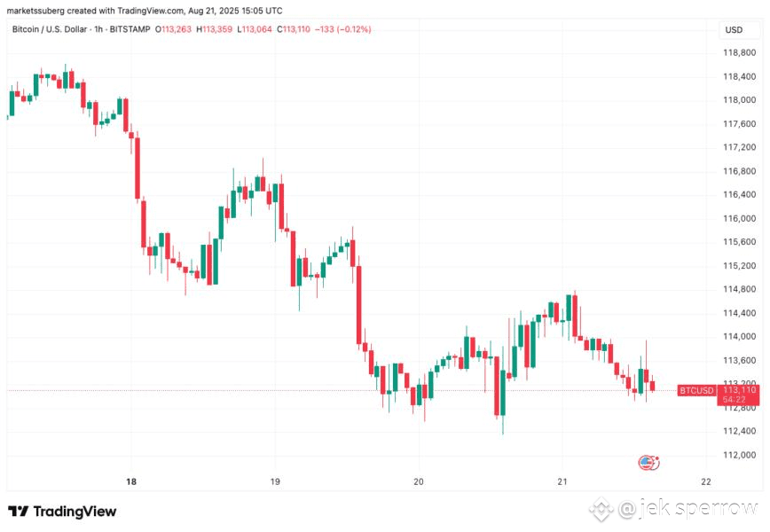Select the 1h interval label

[x=98, y=29]
